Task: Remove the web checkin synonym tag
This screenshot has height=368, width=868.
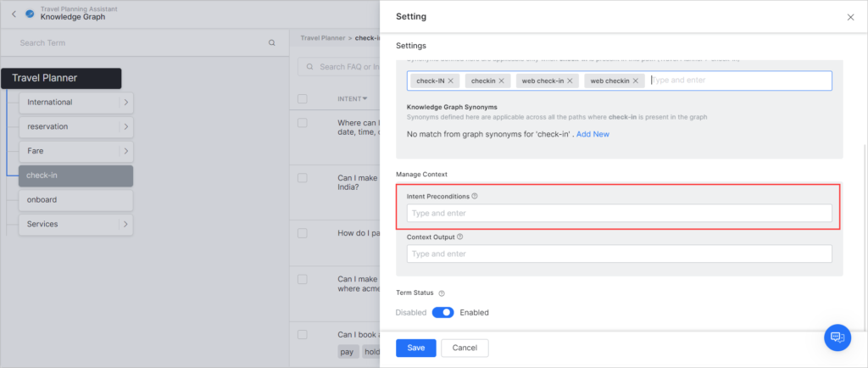Action: [x=639, y=81]
